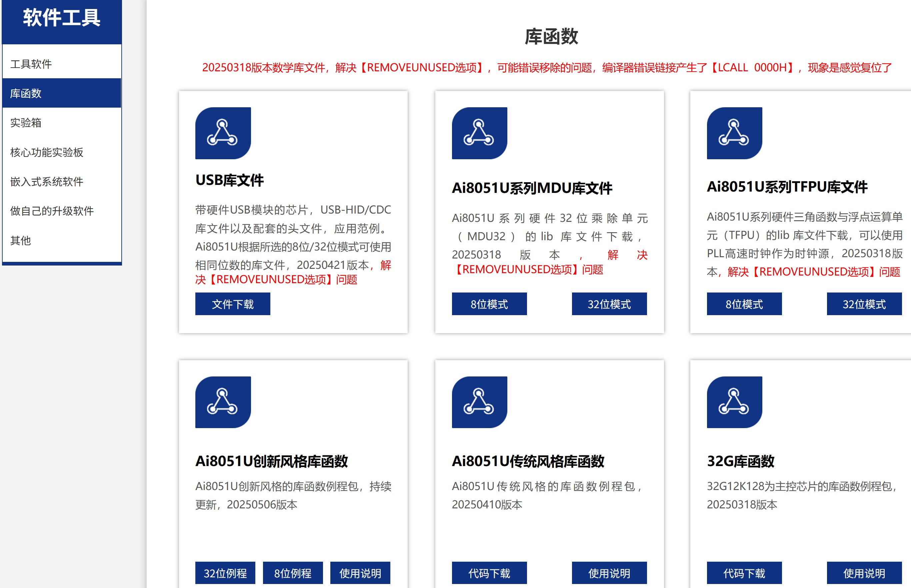This screenshot has height=588, width=911.
Task: Click the Ai8051U传统风格库函数 title
Action: (528, 461)
